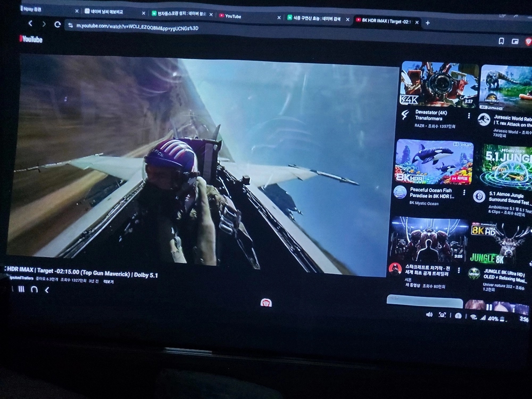Click the 3:56 clock

[524, 319]
